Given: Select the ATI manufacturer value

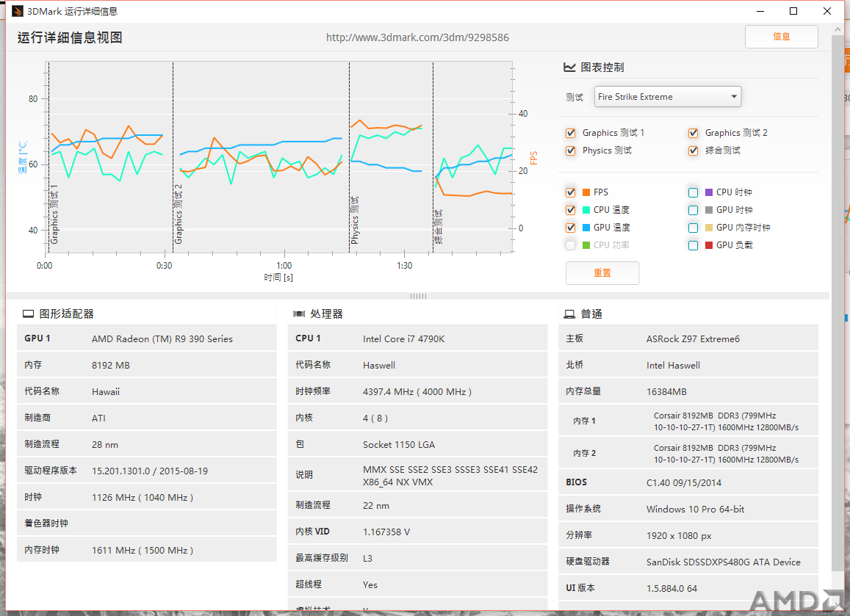Looking at the screenshot, I should pyautogui.click(x=98, y=418).
